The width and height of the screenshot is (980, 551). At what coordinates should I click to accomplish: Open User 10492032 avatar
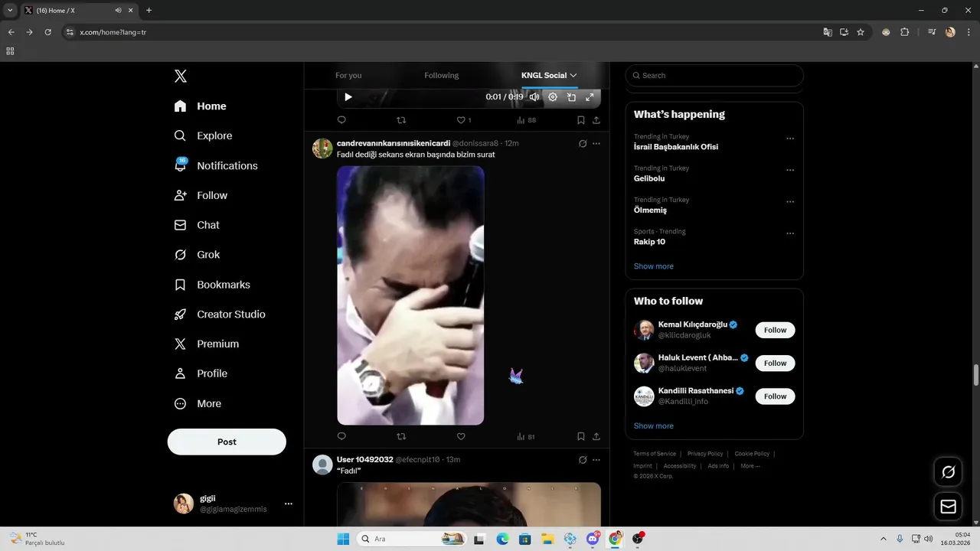(322, 465)
